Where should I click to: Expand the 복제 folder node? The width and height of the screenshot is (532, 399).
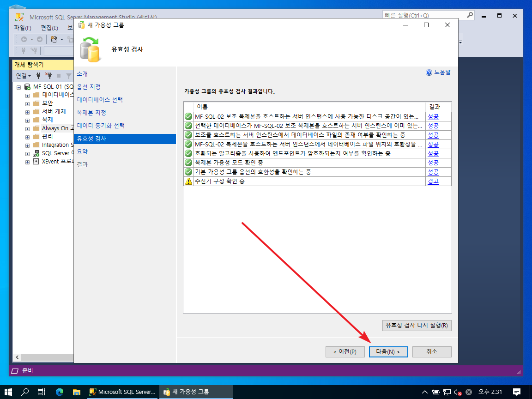coord(28,121)
